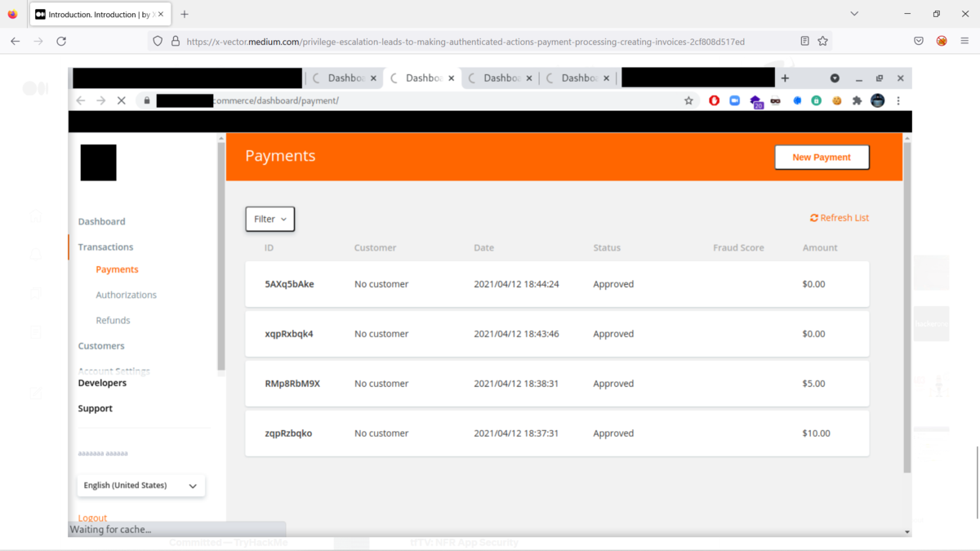The height and width of the screenshot is (551, 980).
Task: Open the Chrome three-dot menu
Action: pyautogui.click(x=898, y=100)
